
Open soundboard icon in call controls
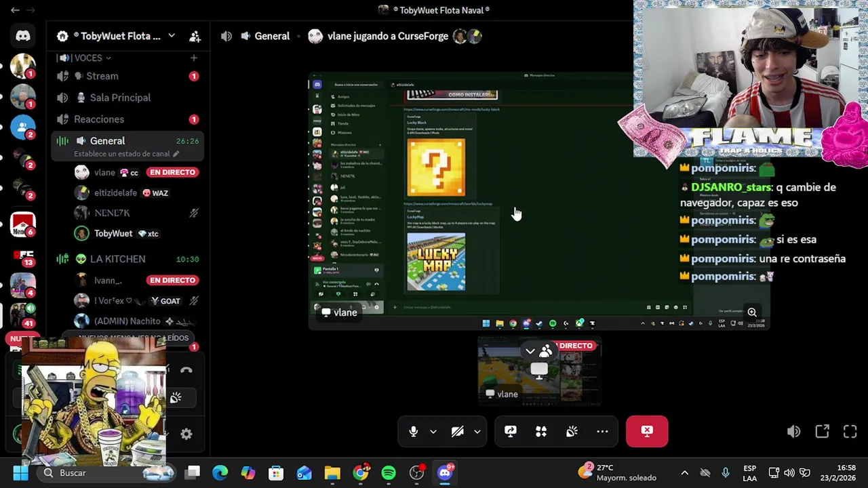(572, 431)
